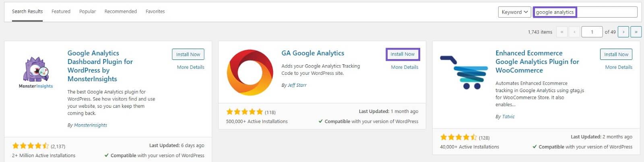Open author link Jeff Starr
The image size is (644, 162).
pos(297,85)
